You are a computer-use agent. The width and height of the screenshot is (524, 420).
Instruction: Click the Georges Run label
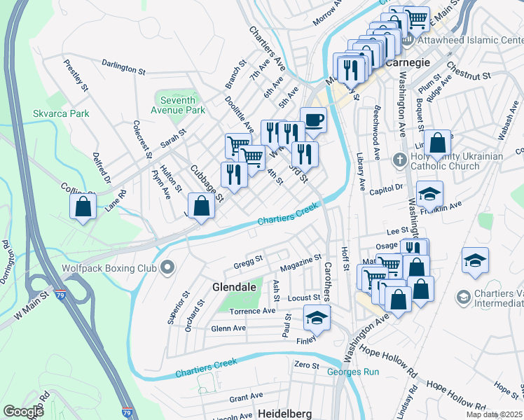[353, 372]
